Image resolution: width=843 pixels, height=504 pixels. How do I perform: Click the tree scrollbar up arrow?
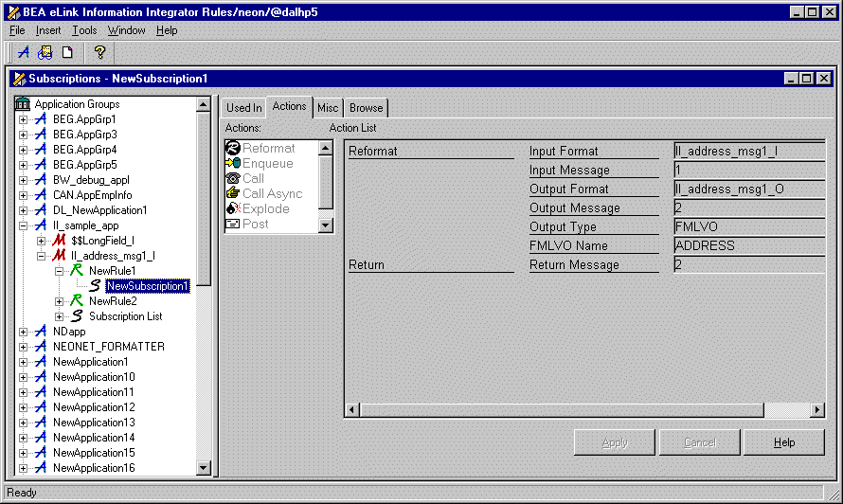204,104
